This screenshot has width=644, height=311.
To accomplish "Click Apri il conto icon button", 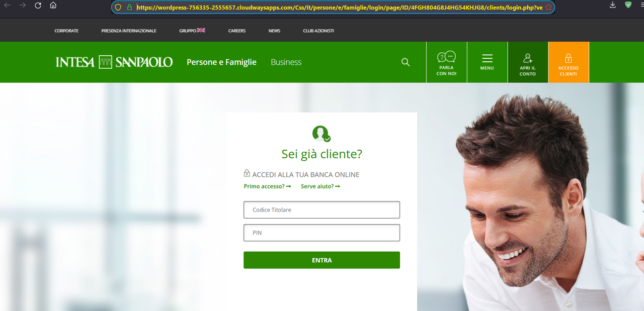I will [528, 62].
